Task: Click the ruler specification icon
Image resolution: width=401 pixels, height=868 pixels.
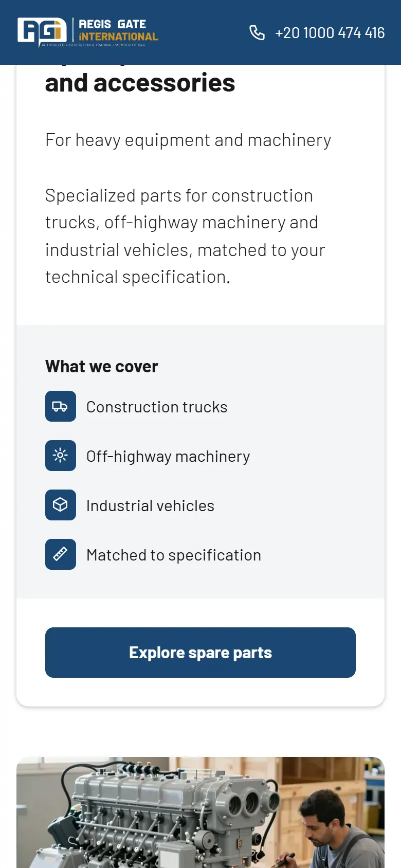Action: (x=61, y=554)
